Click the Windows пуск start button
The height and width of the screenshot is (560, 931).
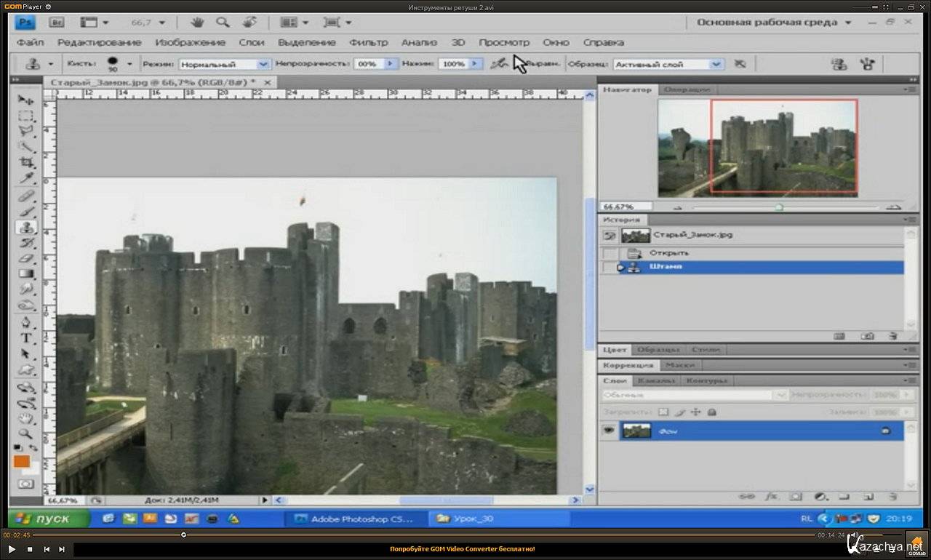[x=49, y=519]
